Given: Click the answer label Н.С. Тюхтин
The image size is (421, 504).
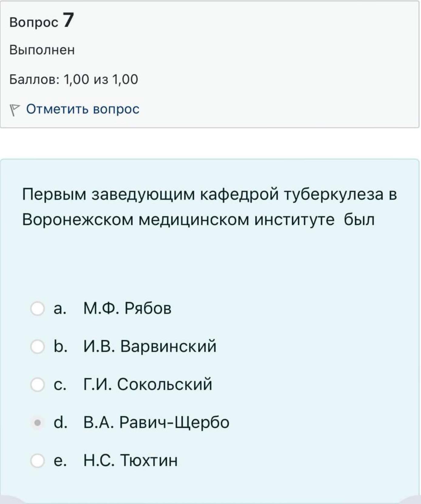Looking at the screenshot, I should pyautogui.click(x=131, y=460).
